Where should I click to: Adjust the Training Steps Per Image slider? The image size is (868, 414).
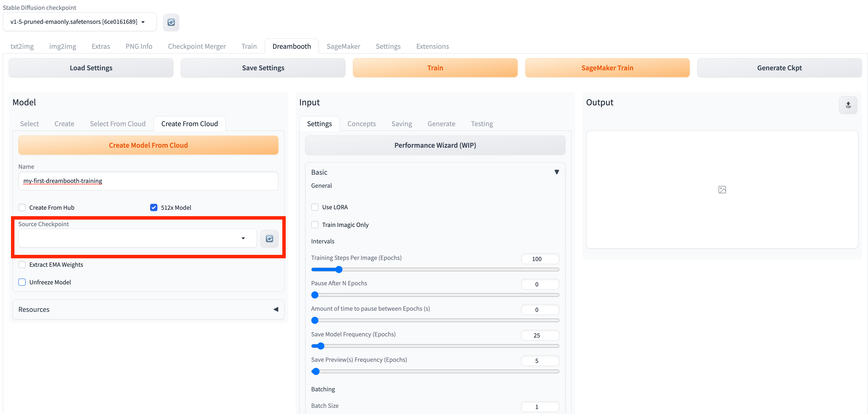click(x=339, y=270)
